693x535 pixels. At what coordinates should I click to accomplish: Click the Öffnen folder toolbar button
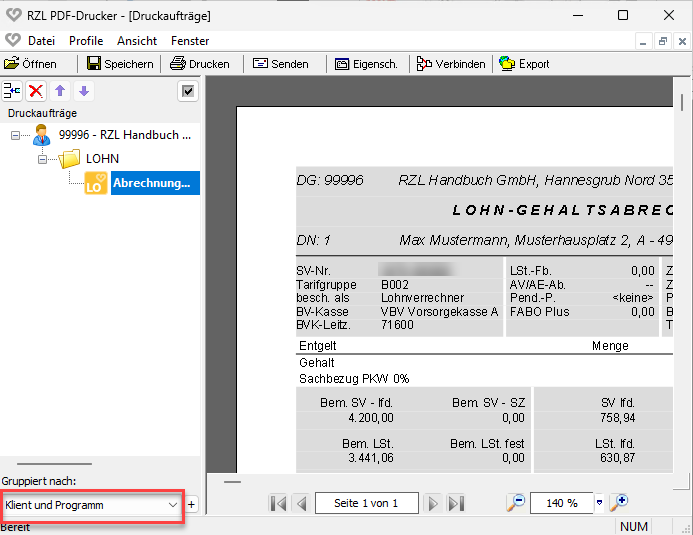(x=31, y=64)
